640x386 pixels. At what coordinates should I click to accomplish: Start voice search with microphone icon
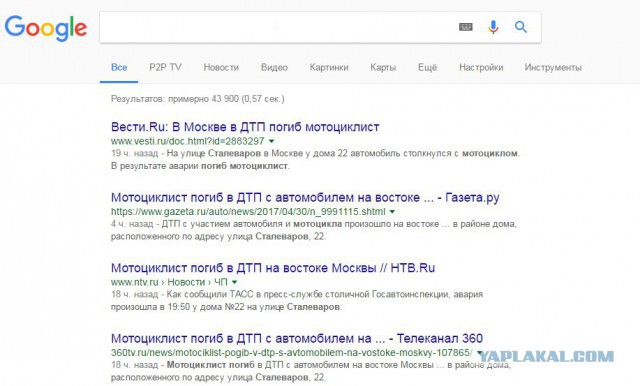pyautogui.click(x=493, y=27)
